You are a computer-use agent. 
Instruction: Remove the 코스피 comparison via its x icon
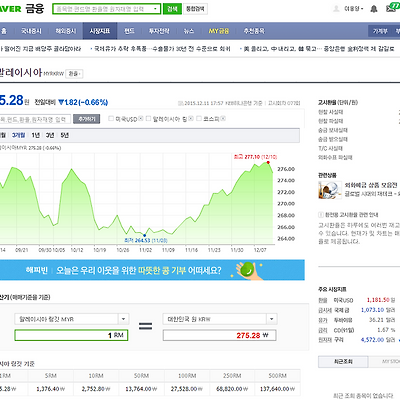pos(223,118)
